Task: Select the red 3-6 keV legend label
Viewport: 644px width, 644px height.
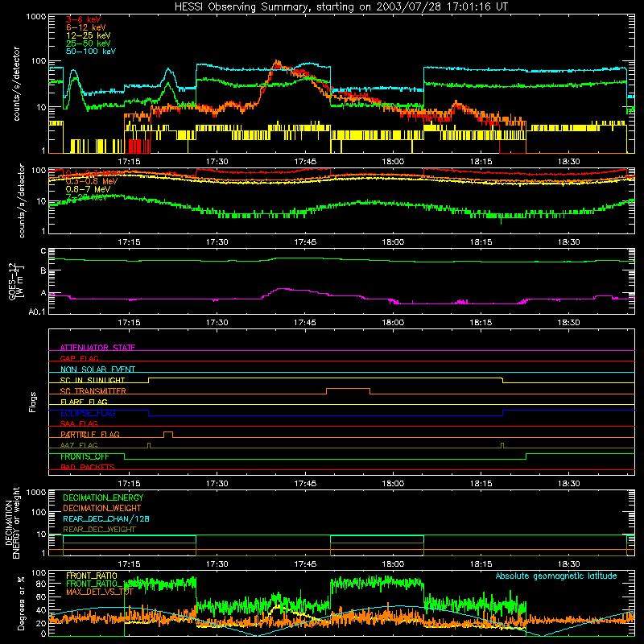Action: (84, 19)
